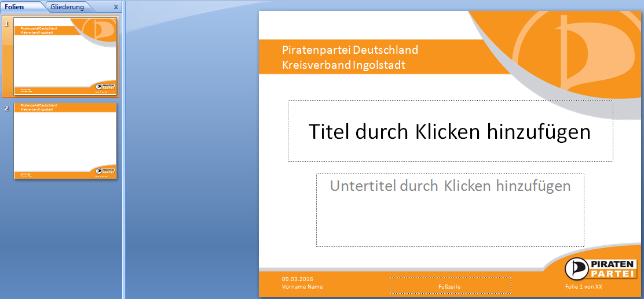Close the slides panel with the x

116,8
